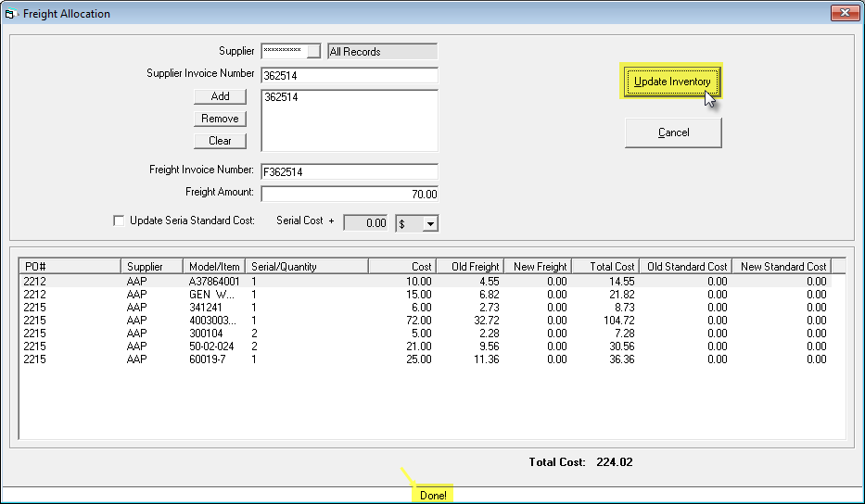This screenshot has height=504, width=865.
Task: Select the 4003003... item row
Action: [425, 321]
